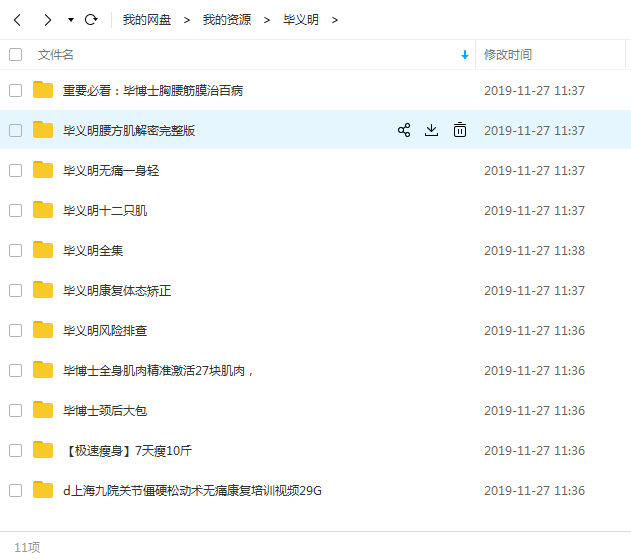Click 毕义明 in the breadcrumb path
The width and height of the screenshot is (631, 559).
tap(301, 20)
